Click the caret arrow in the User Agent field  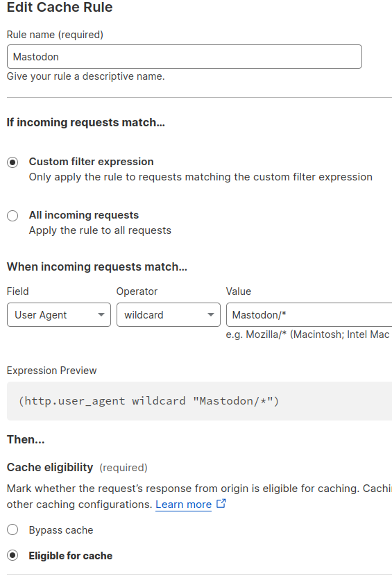[101, 315]
